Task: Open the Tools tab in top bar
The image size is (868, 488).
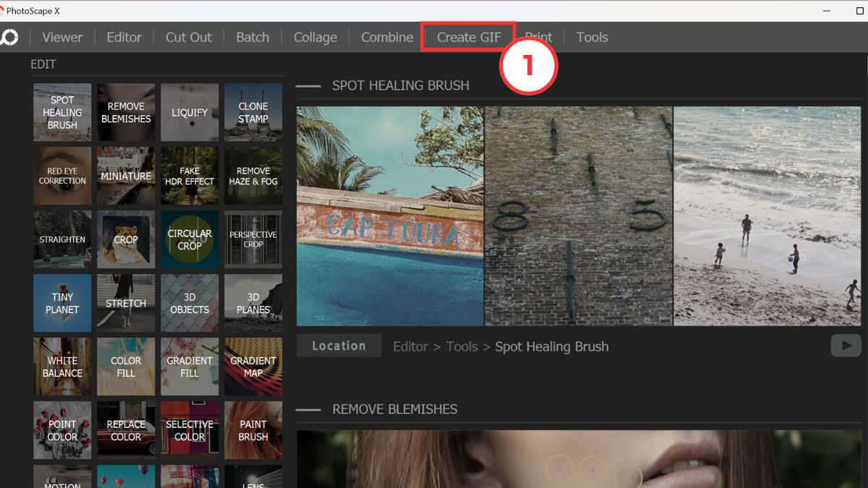Action: 592,37
